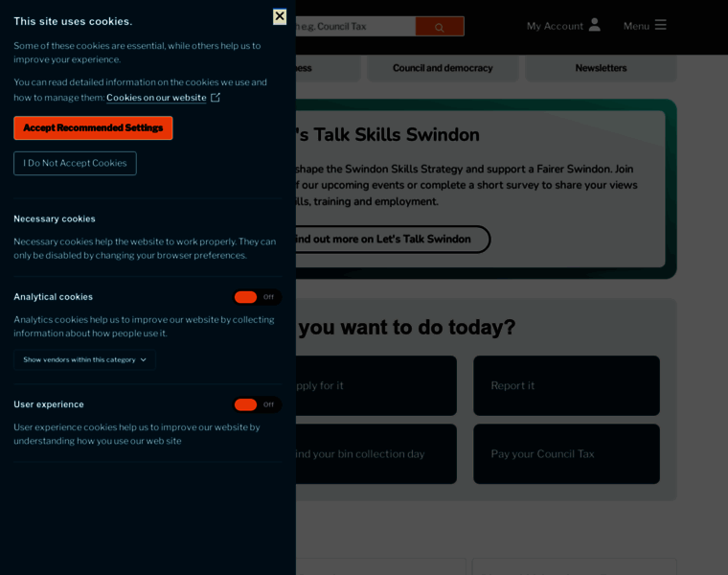
Task: Click Let's Talk Skills Swindon heading
Action: pyautogui.click(x=388, y=135)
